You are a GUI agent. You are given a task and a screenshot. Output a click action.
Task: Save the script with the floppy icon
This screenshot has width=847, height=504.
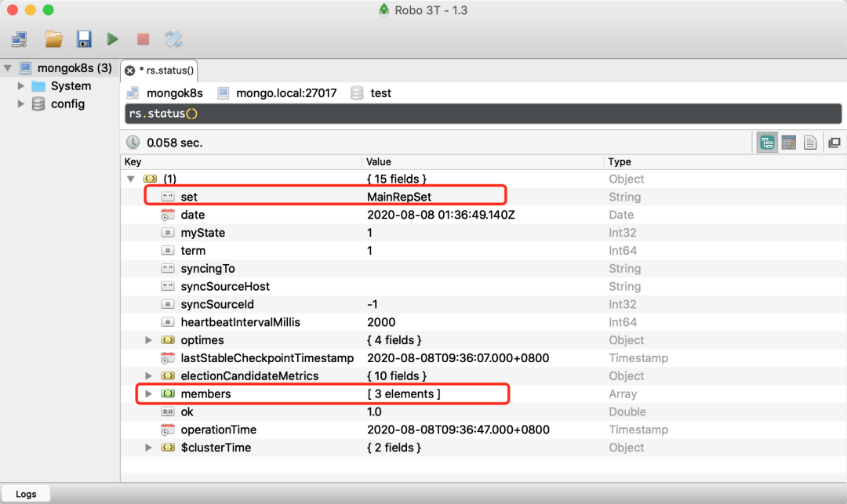click(x=84, y=39)
